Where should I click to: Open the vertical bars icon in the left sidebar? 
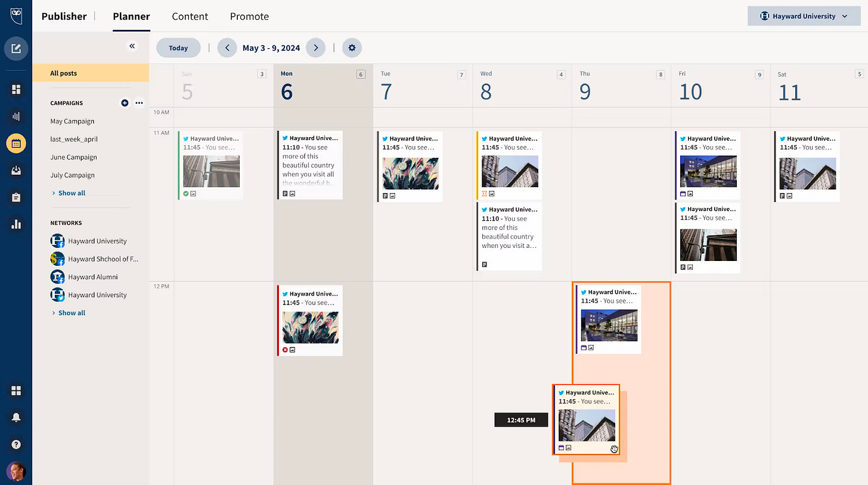coord(16,116)
